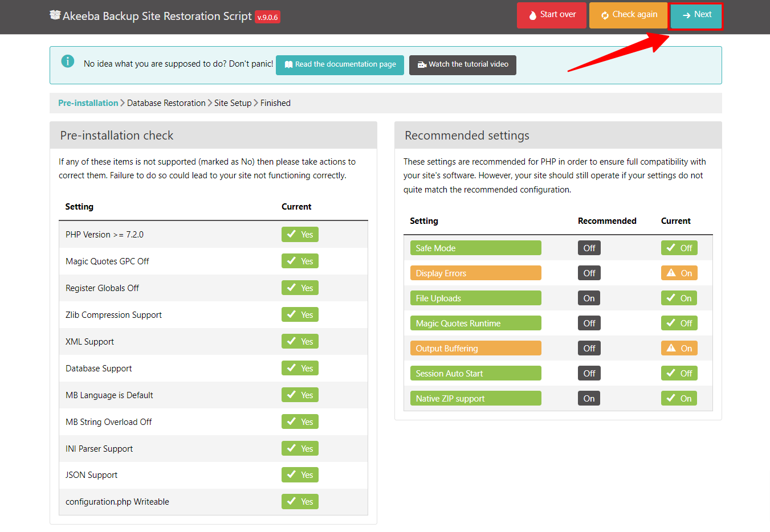Image resolution: width=770 pixels, height=532 pixels.
Task: Select the Pre-installation breadcrumb step
Action: click(88, 103)
